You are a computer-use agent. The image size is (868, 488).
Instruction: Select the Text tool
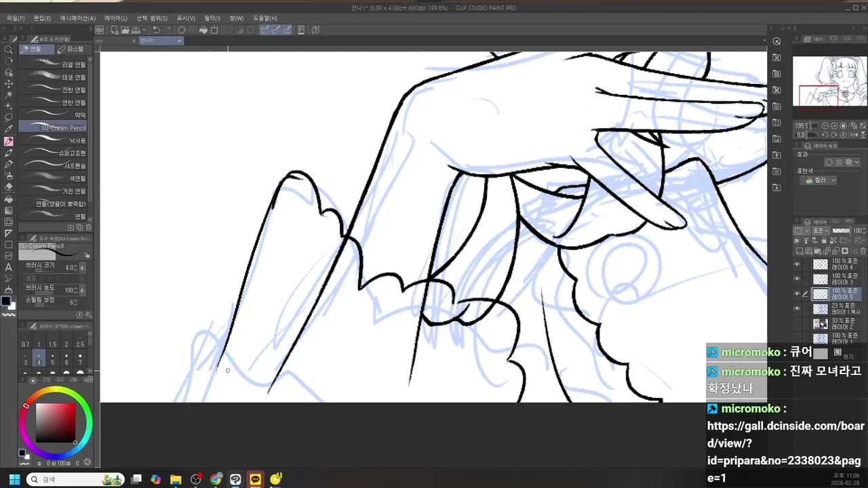9,267
